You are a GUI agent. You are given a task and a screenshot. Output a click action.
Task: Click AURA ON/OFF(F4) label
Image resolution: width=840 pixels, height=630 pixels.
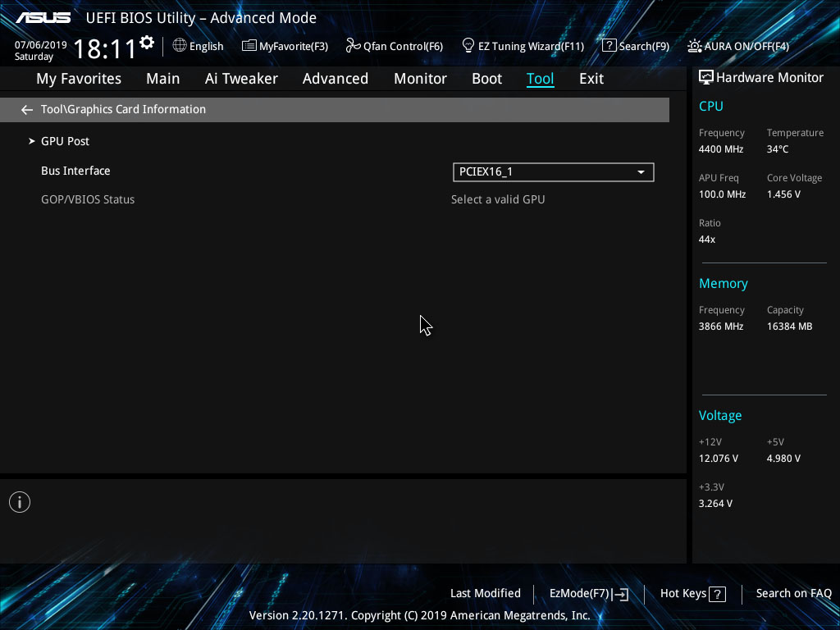pos(746,46)
